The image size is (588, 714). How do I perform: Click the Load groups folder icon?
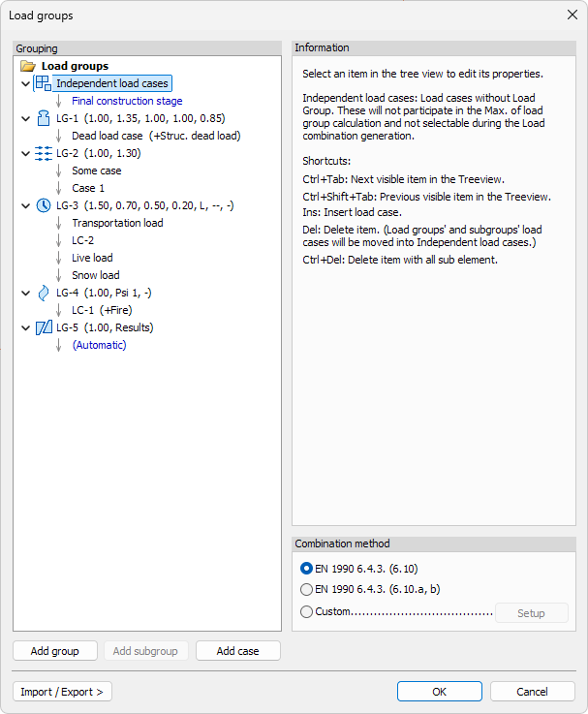[27, 66]
